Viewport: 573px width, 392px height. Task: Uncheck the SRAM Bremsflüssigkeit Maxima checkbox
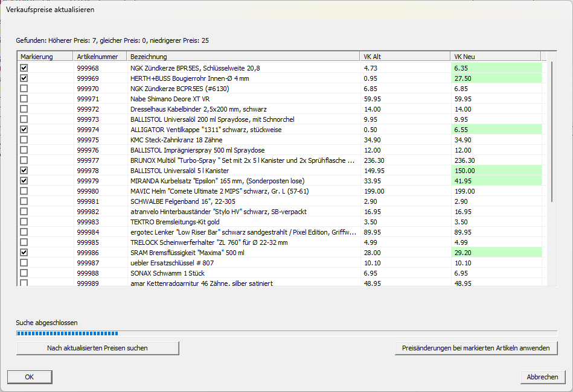pos(24,252)
